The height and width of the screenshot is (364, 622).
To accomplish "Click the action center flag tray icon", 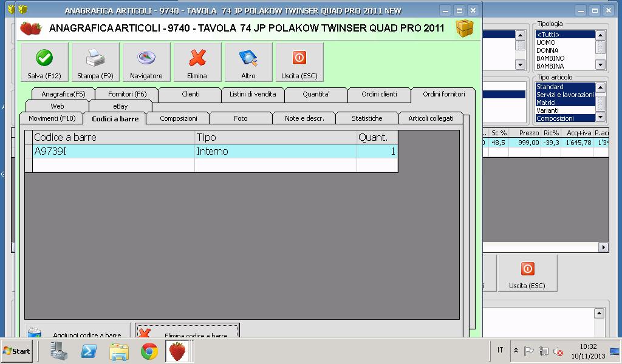I will click(529, 351).
